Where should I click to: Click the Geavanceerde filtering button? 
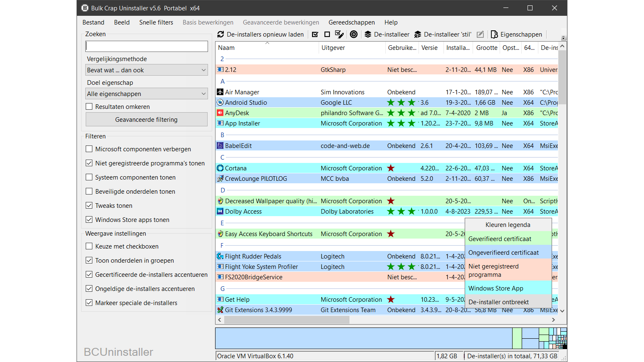(146, 120)
